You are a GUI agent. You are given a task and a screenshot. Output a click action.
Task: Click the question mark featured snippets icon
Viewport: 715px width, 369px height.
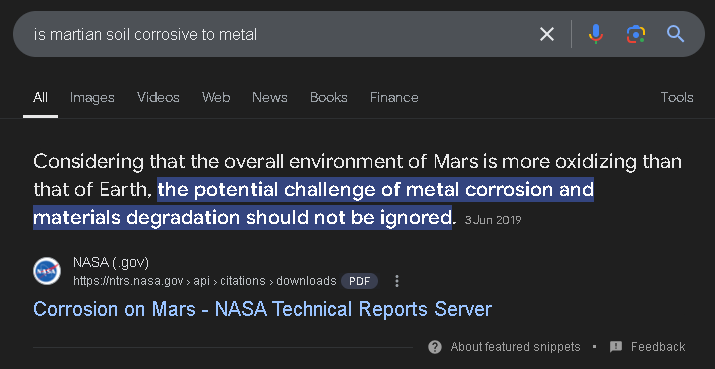(x=435, y=347)
